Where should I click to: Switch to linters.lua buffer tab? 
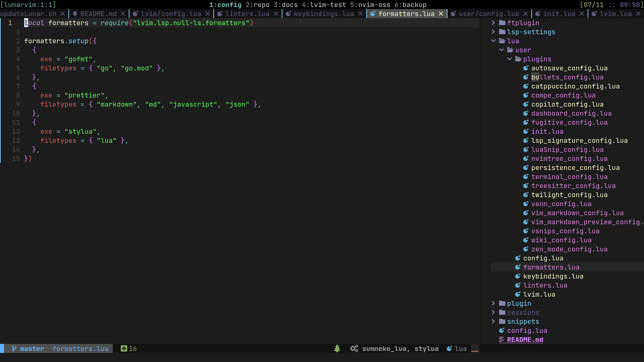click(x=247, y=14)
